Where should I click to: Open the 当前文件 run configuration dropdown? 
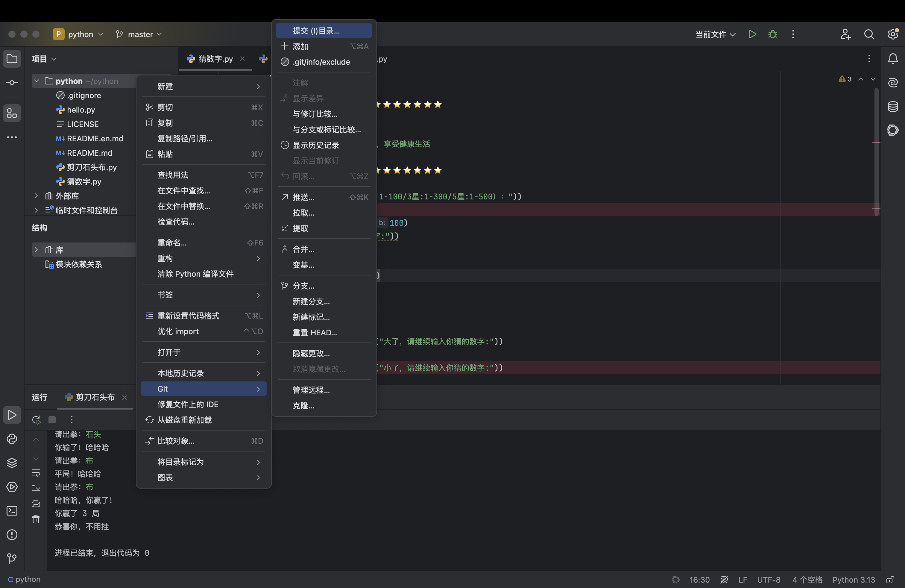715,34
